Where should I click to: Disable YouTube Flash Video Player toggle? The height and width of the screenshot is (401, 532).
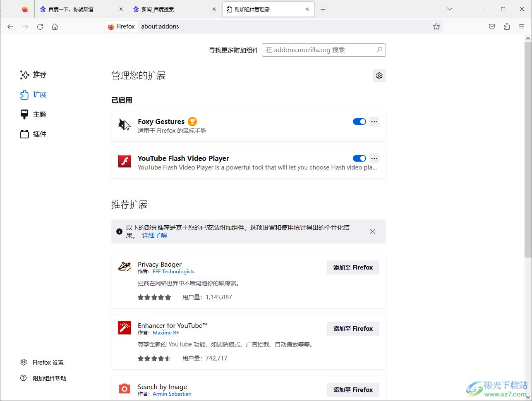coord(359,158)
